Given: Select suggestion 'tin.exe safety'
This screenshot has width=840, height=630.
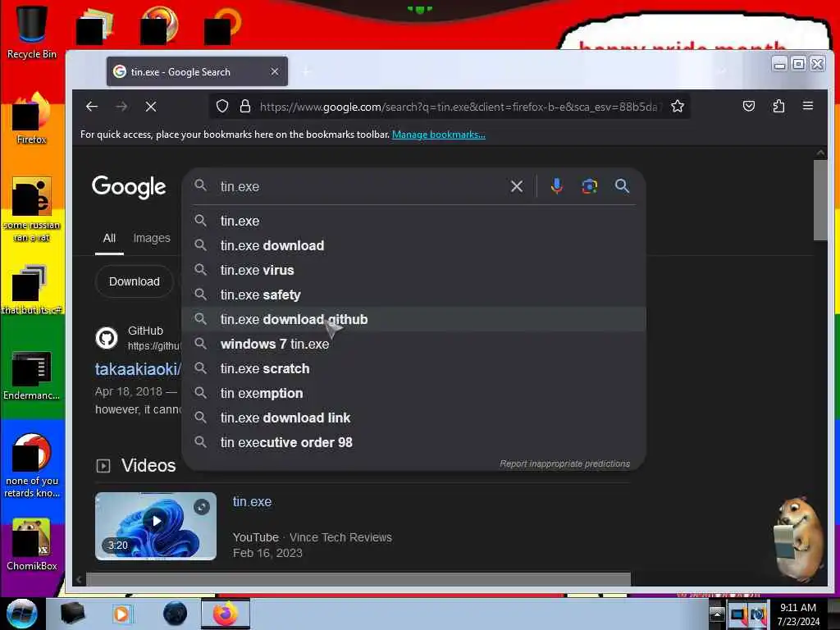Looking at the screenshot, I should [413, 294].
